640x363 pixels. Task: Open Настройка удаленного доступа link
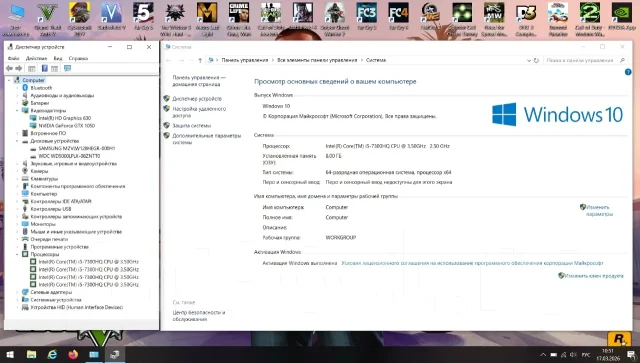point(199,112)
